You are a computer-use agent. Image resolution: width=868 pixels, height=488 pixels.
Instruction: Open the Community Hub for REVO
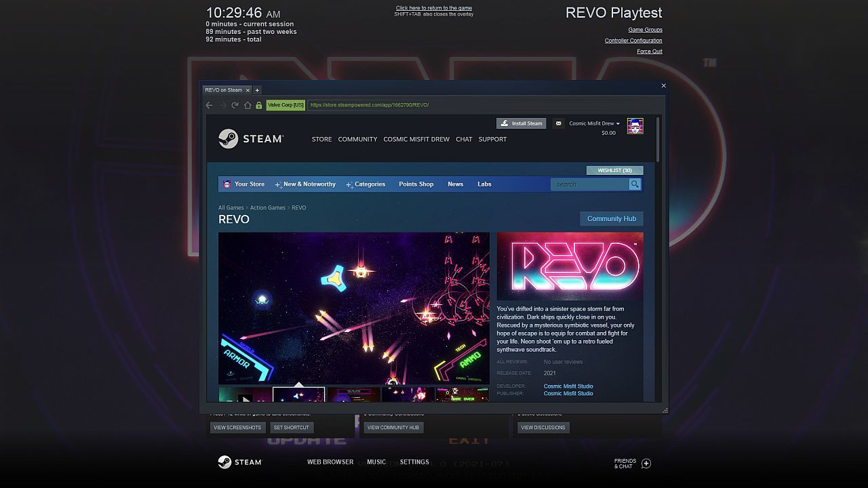coord(611,218)
